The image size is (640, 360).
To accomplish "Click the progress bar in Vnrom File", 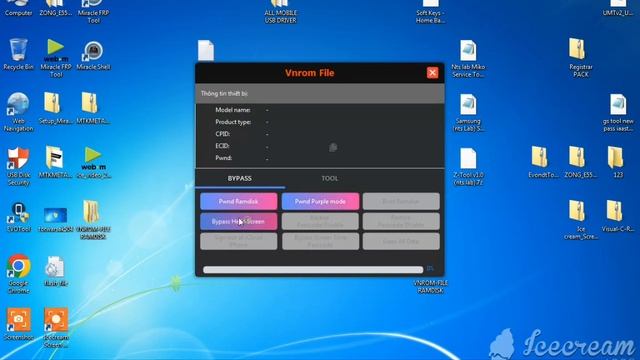I will (313, 269).
